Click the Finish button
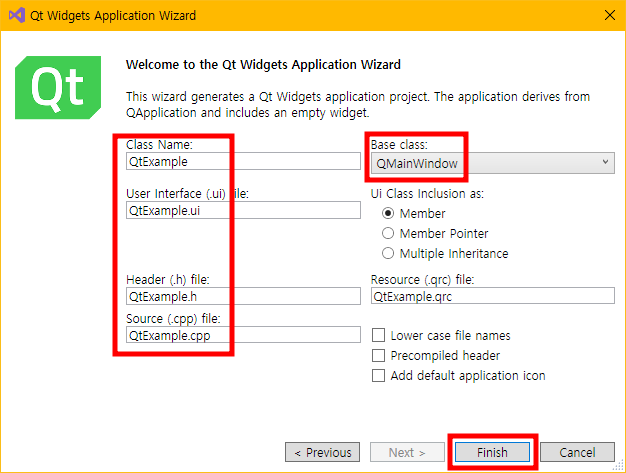Screen dimensions: 626x473 pyautogui.click(x=492, y=452)
